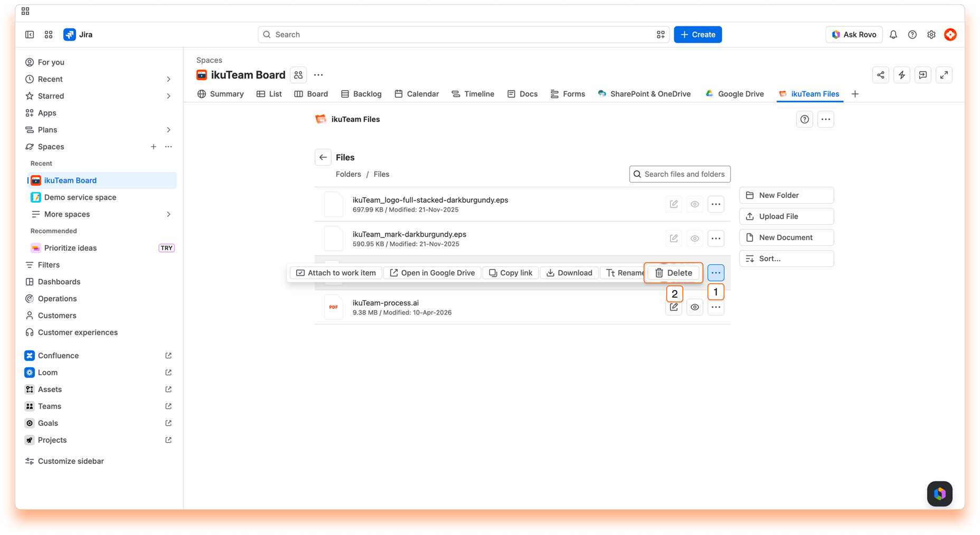Image resolution: width=980 pixels, height=535 pixels.
Task: Edit the ikuTeam-process.ai file with the pencil icon
Action: tap(674, 307)
